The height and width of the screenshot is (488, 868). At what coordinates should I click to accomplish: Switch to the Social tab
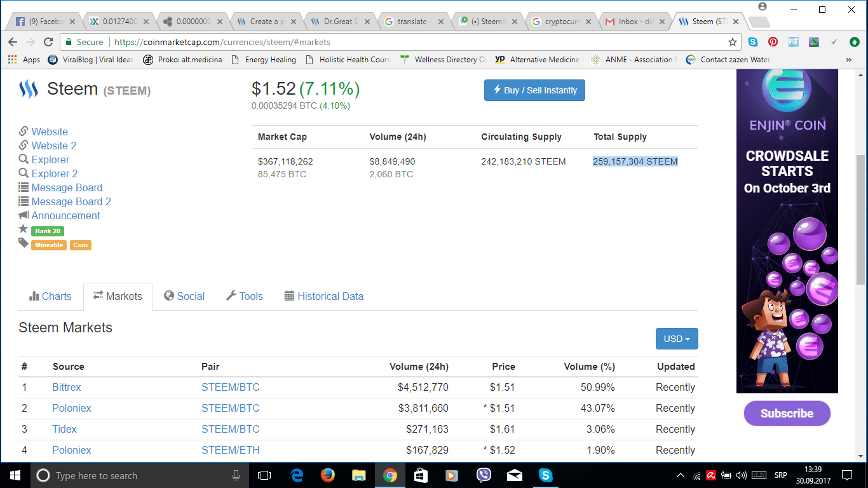pos(184,296)
